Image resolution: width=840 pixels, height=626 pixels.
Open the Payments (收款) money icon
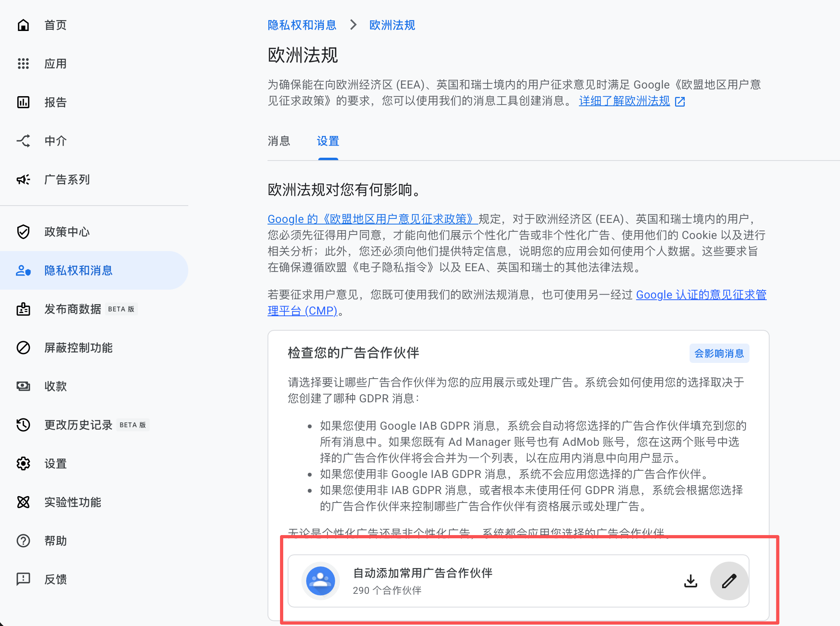click(x=23, y=386)
